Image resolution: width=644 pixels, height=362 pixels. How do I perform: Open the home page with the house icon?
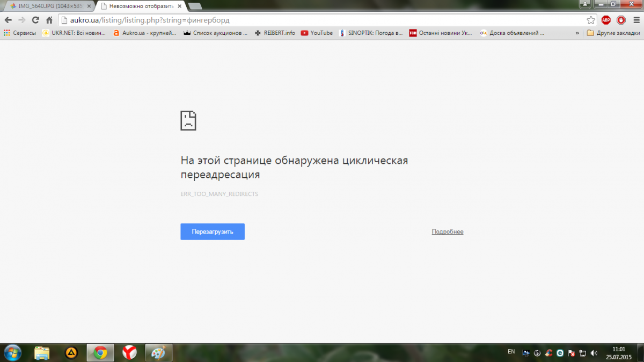(49, 20)
